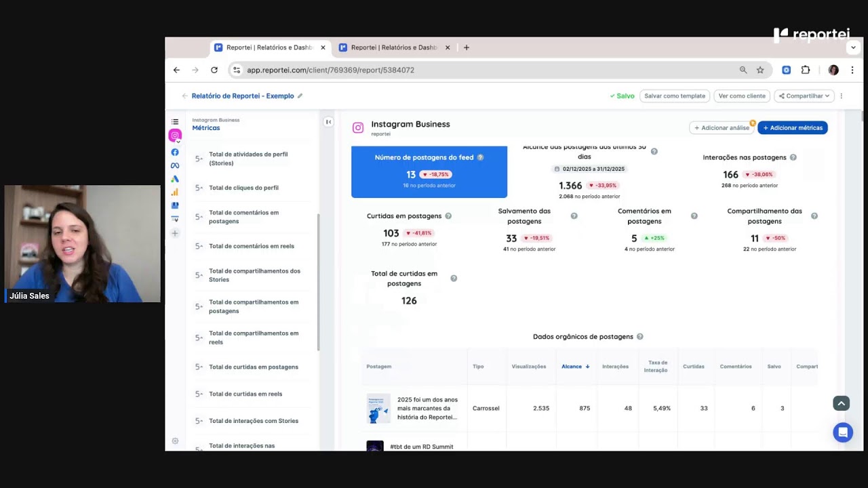Click Visualizações column header
This screenshot has height=488, width=868.
(529, 367)
